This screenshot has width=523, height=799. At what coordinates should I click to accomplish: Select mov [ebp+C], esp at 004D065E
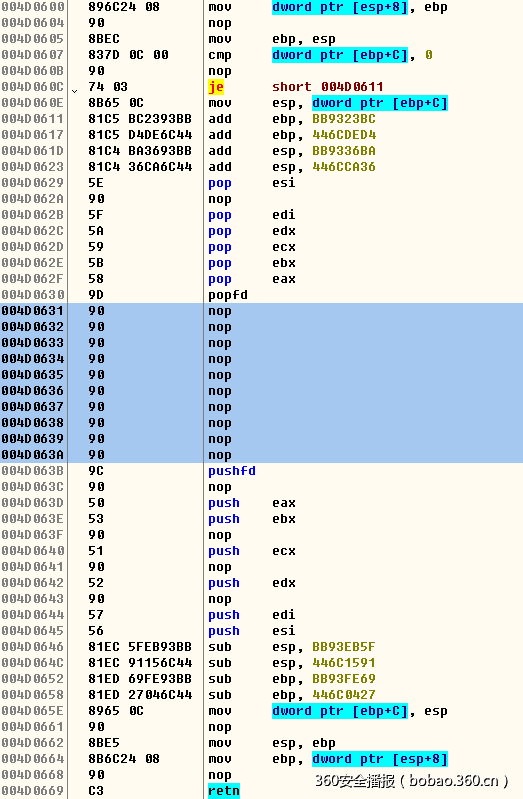pos(262,711)
